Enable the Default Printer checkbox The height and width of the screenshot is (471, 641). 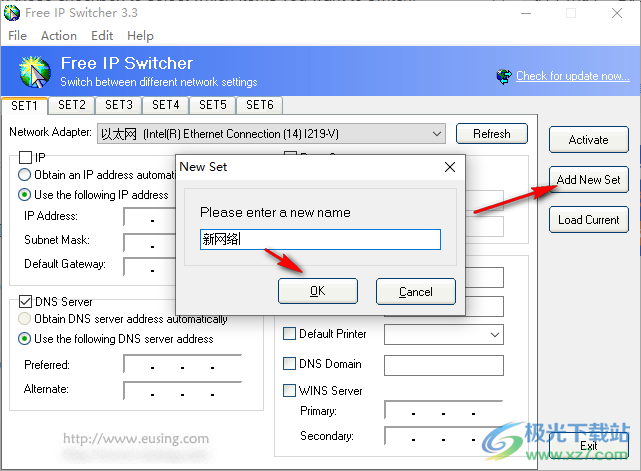click(289, 334)
